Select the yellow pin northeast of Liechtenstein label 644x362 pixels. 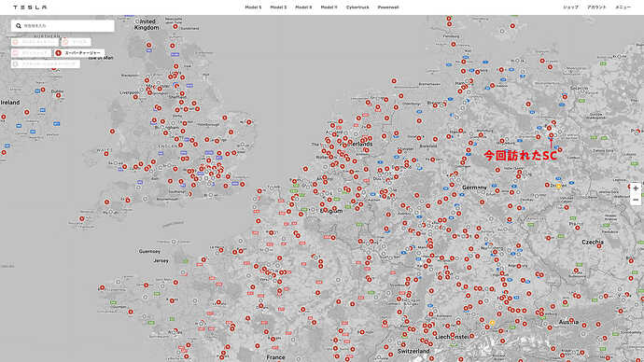pos(492,323)
